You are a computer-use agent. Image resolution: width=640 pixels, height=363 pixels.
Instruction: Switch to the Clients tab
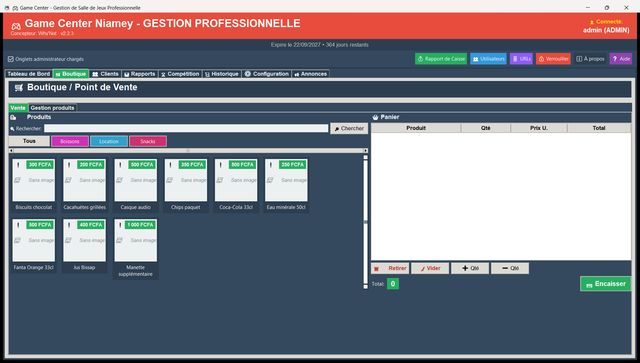point(105,74)
